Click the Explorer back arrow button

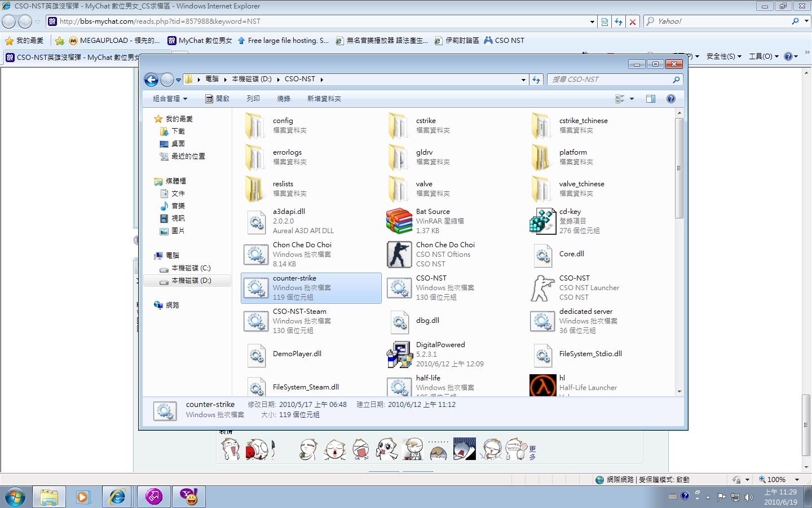point(151,80)
